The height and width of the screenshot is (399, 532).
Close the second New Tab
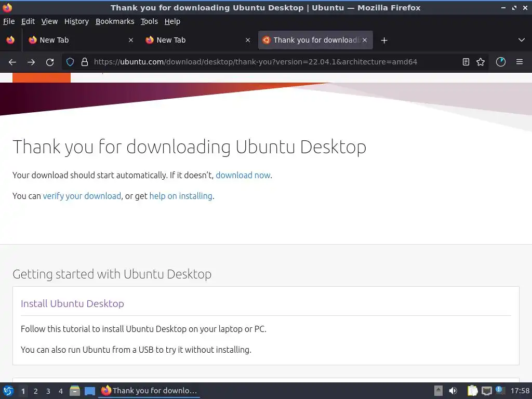pyautogui.click(x=248, y=40)
